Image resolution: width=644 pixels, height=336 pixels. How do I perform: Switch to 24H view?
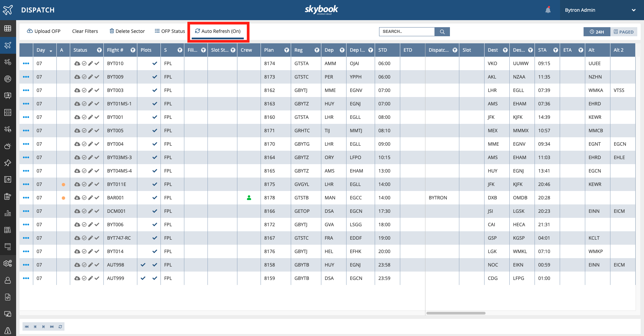click(x=597, y=32)
